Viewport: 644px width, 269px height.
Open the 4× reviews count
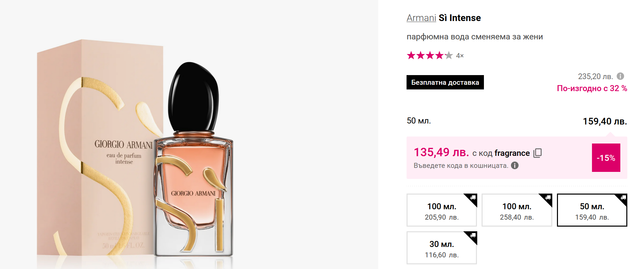(460, 56)
